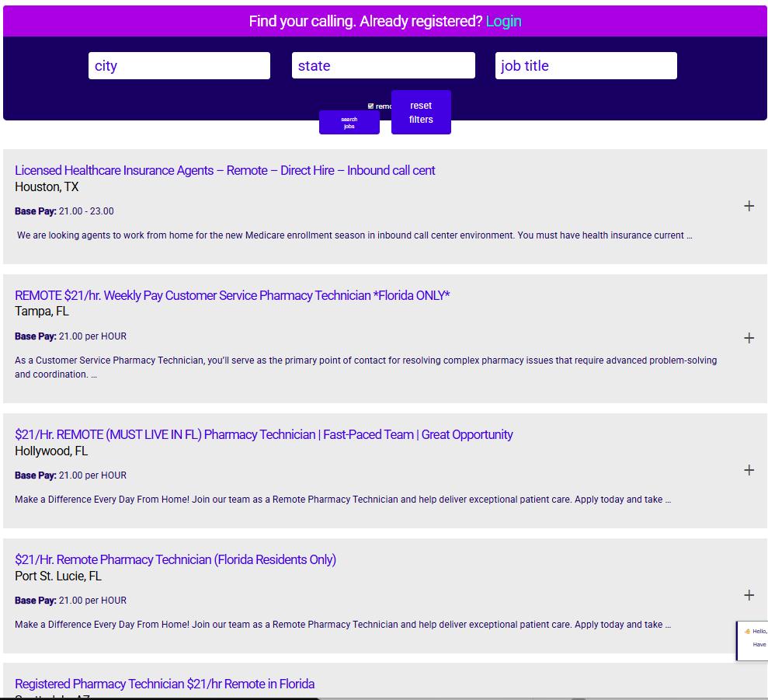
Task: Expand the Houston, TX job card with plus
Action: pos(749,206)
